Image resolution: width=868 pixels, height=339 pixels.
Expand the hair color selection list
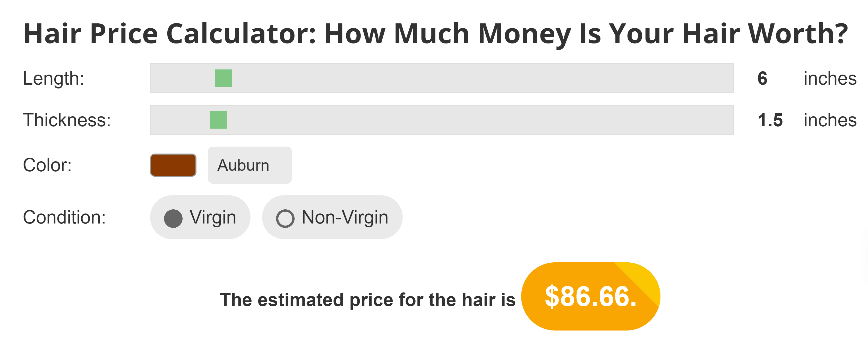coord(250,165)
